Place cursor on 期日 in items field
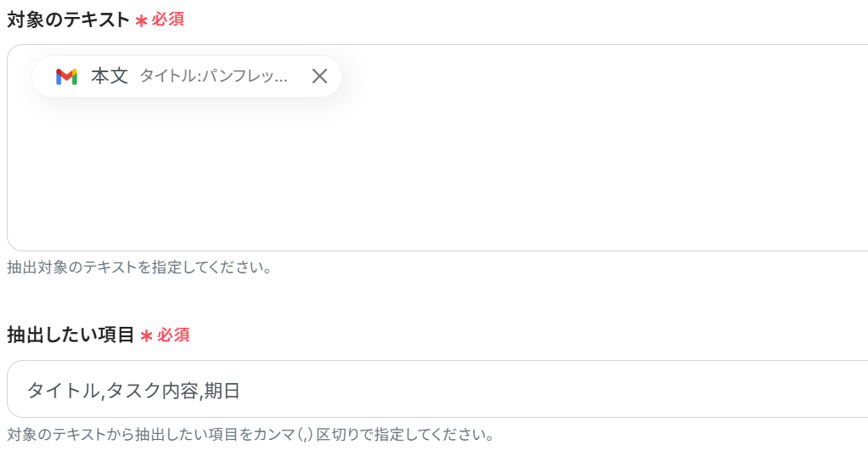Image resolution: width=868 pixels, height=456 pixels. [223, 391]
